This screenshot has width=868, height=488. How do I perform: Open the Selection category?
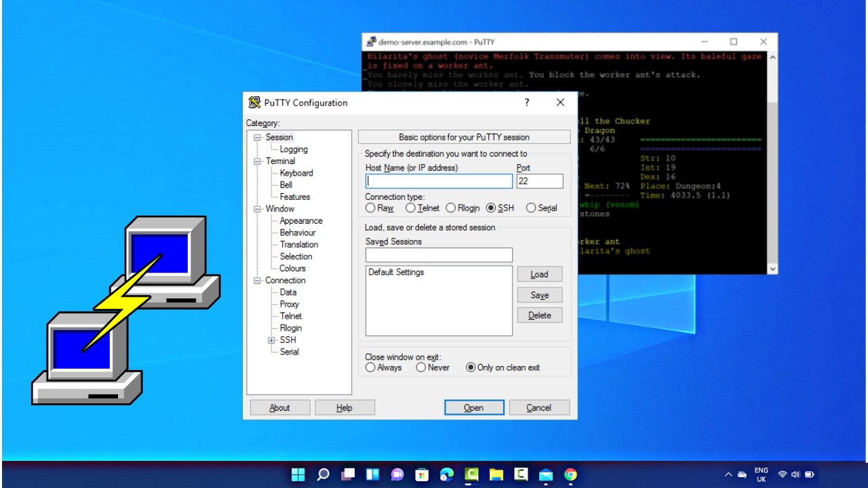(296, 256)
